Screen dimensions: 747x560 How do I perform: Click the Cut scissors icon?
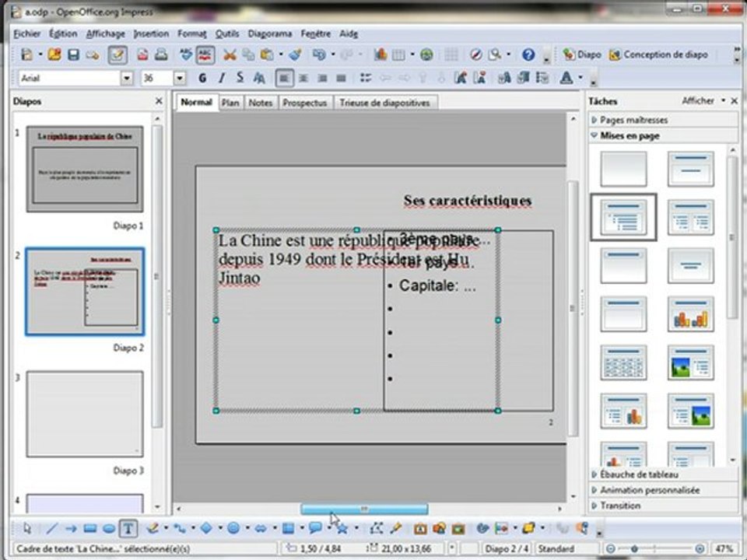point(230,55)
